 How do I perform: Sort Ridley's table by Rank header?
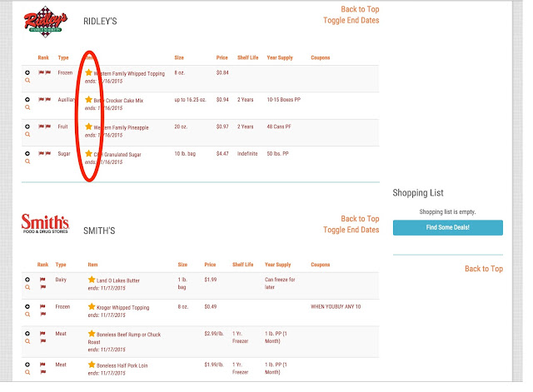tap(43, 57)
